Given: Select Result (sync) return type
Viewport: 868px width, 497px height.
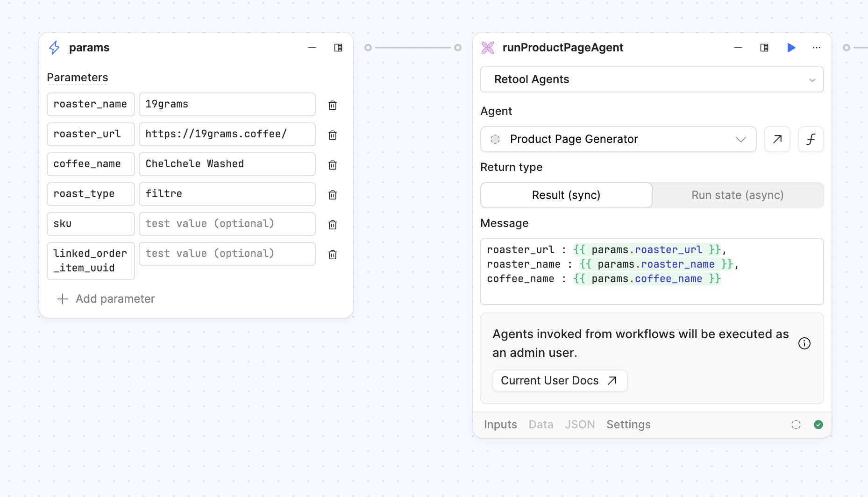Looking at the screenshot, I should click(x=566, y=195).
